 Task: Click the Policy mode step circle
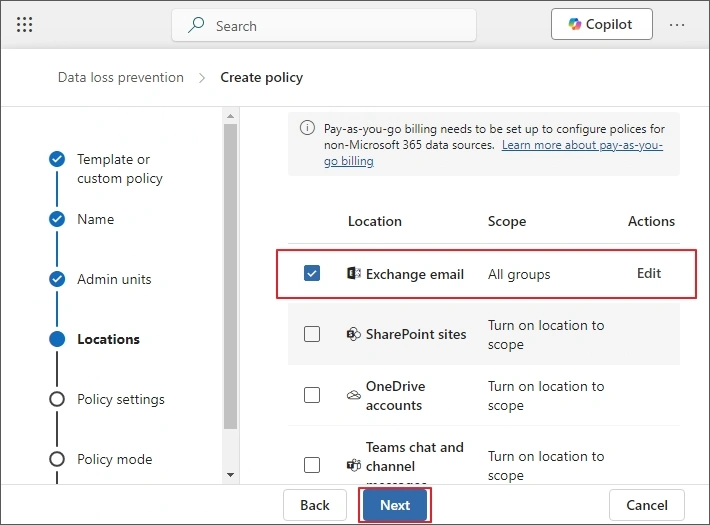tap(57, 459)
